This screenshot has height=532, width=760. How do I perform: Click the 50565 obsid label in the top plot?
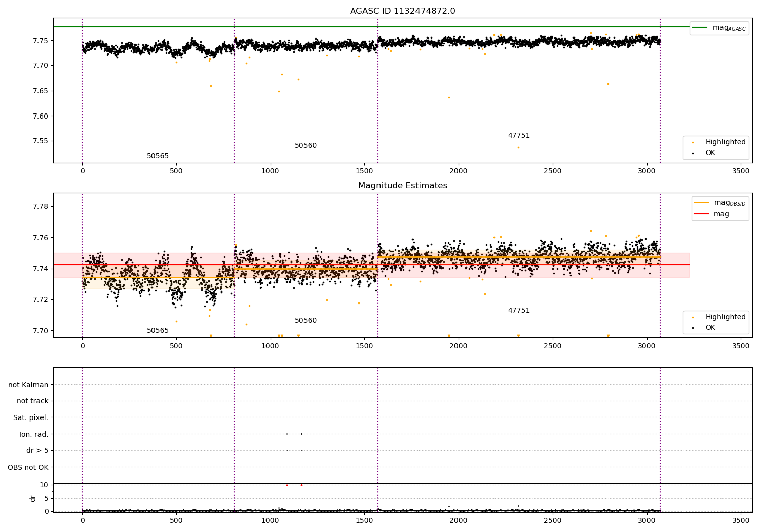point(158,156)
